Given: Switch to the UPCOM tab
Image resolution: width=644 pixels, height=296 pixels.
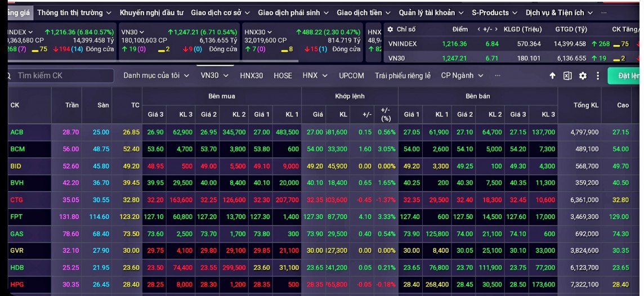Looking at the screenshot, I should pos(351,75).
